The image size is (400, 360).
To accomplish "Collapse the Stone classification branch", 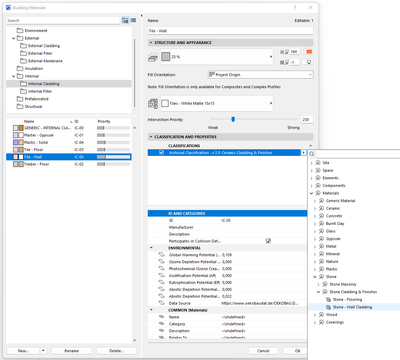I will point(315,277).
